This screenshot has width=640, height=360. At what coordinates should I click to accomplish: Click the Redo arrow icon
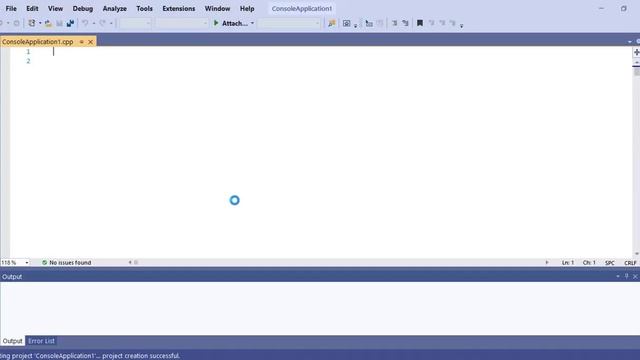pos(102,23)
